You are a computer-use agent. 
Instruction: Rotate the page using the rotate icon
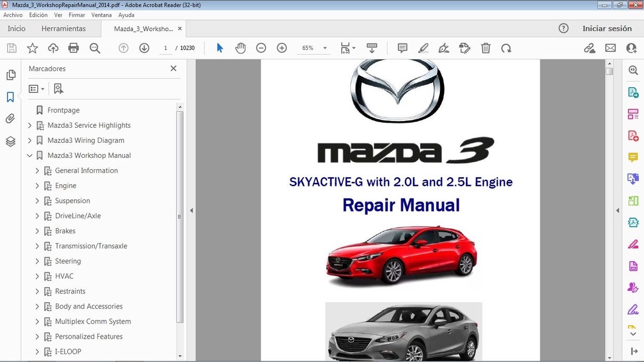tap(506, 48)
